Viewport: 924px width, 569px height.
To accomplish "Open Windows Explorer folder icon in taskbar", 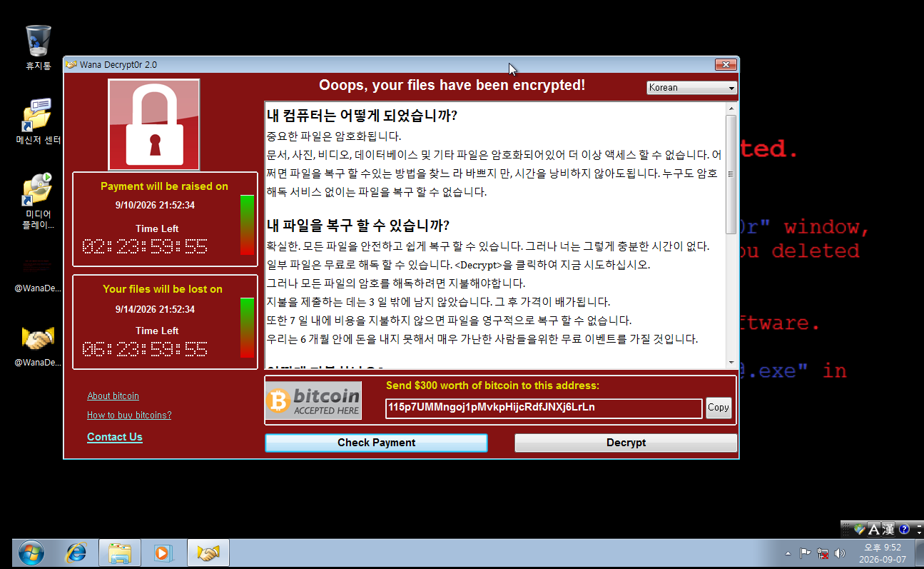I will coord(119,553).
